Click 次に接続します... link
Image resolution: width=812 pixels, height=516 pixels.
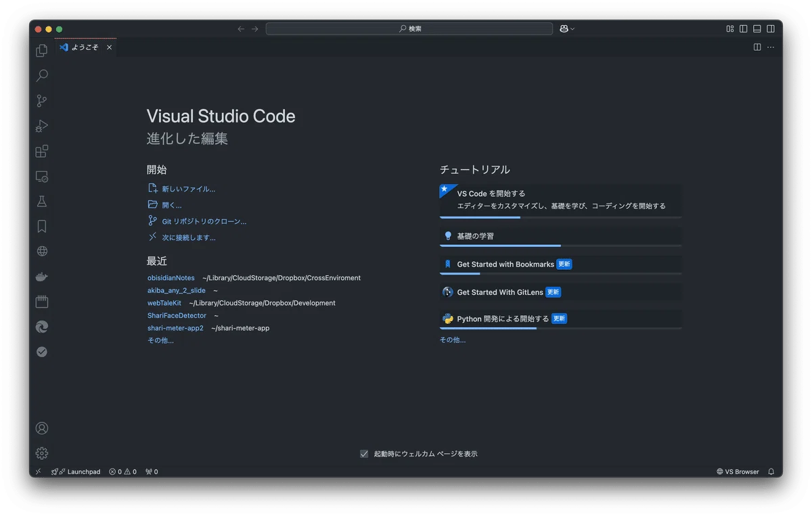[x=181, y=237]
